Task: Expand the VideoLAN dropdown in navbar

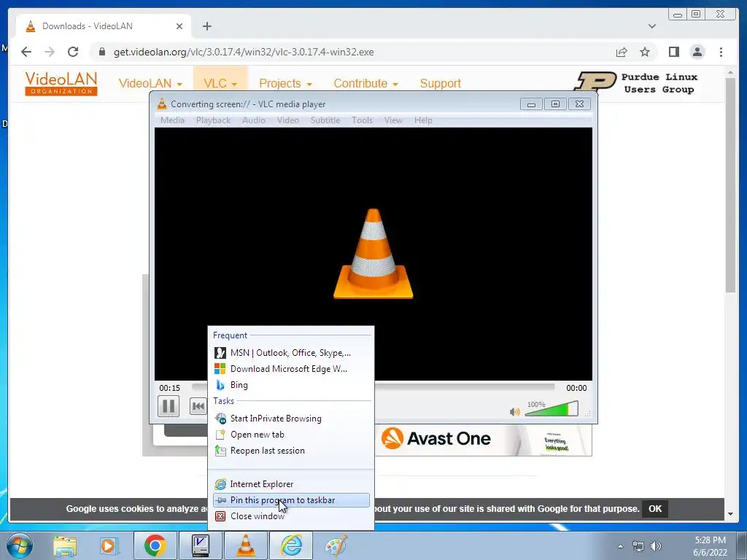Action: (150, 83)
